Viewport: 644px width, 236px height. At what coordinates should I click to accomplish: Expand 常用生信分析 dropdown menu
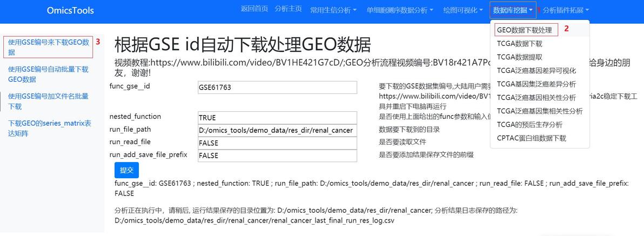pos(333,10)
